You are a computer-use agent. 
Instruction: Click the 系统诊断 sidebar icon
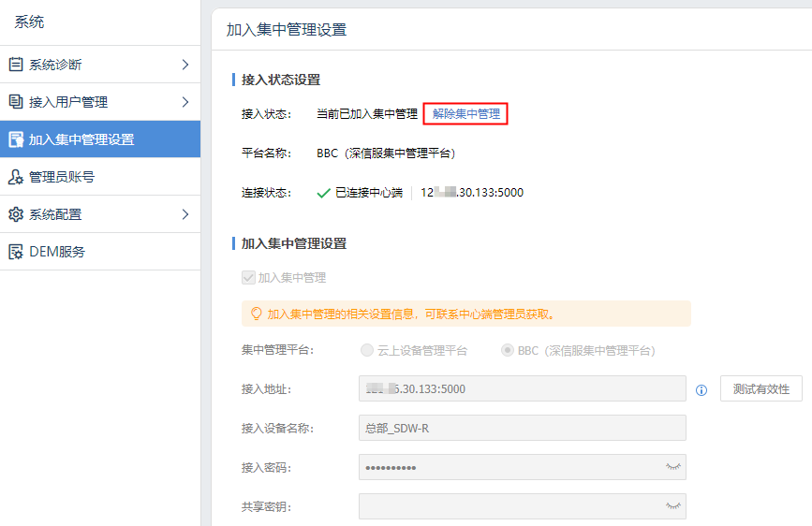(x=15, y=65)
